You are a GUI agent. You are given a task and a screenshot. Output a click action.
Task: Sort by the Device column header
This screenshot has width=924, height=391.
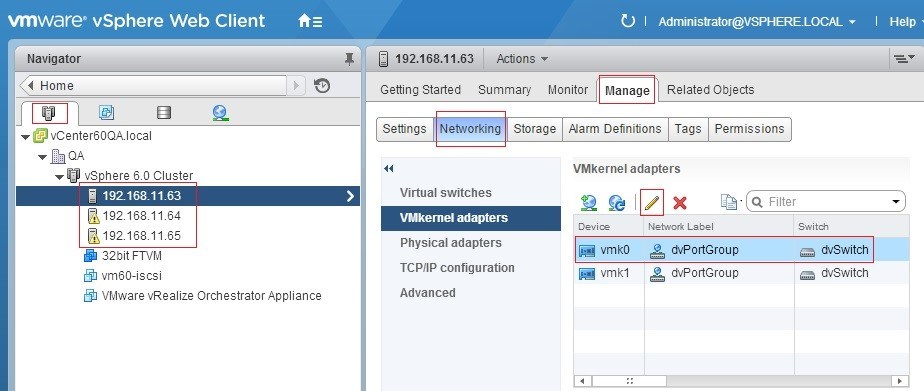click(x=609, y=227)
